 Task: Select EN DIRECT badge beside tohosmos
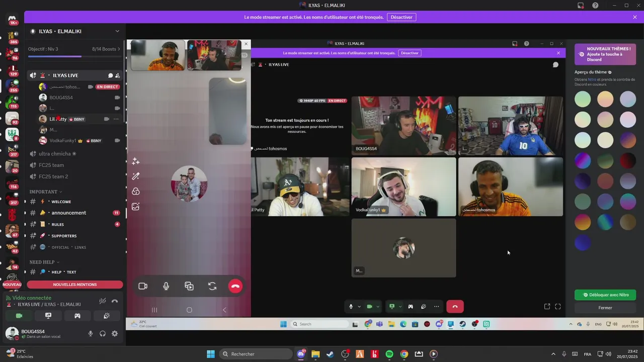pyautogui.click(x=108, y=86)
